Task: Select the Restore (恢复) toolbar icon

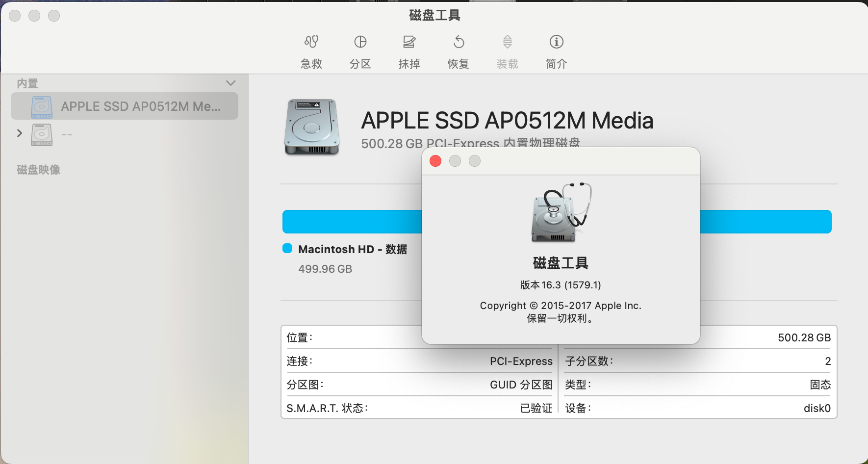Action: [x=459, y=42]
